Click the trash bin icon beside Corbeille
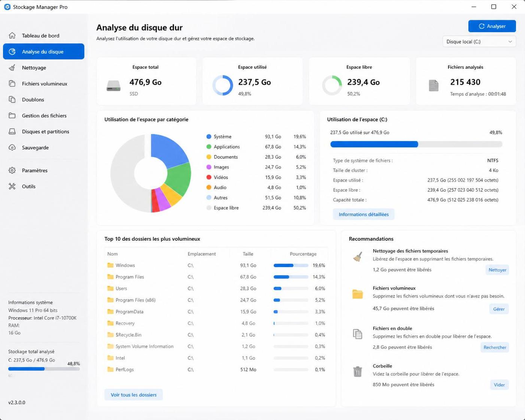This screenshot has height=420, width=525. [358, 371]
